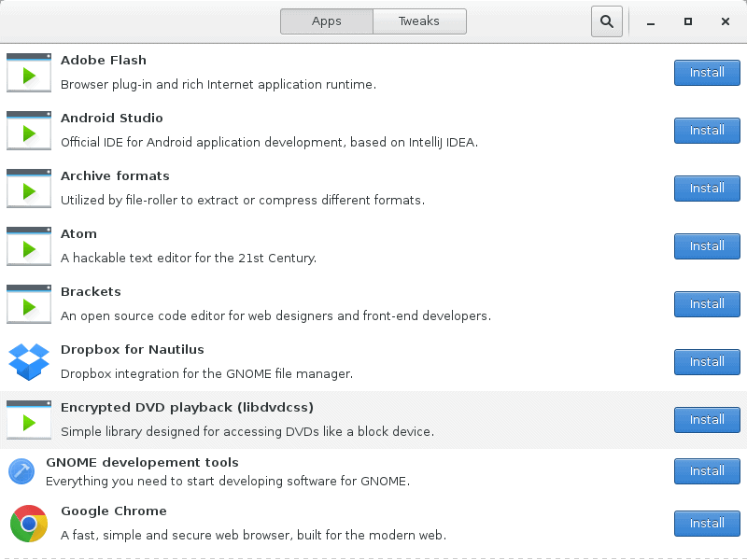Click the Dropbox box logo icon
Image resolution: width=747 pixels, height=560 pixels.
29,362
